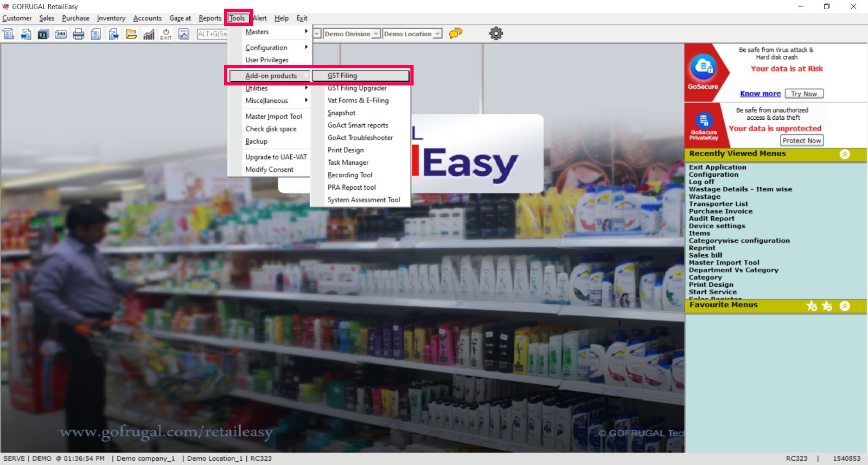The height and width of the screenshot is (465, 868).
Task: Open the Demo Location dropdown
Action: [437, 34]
